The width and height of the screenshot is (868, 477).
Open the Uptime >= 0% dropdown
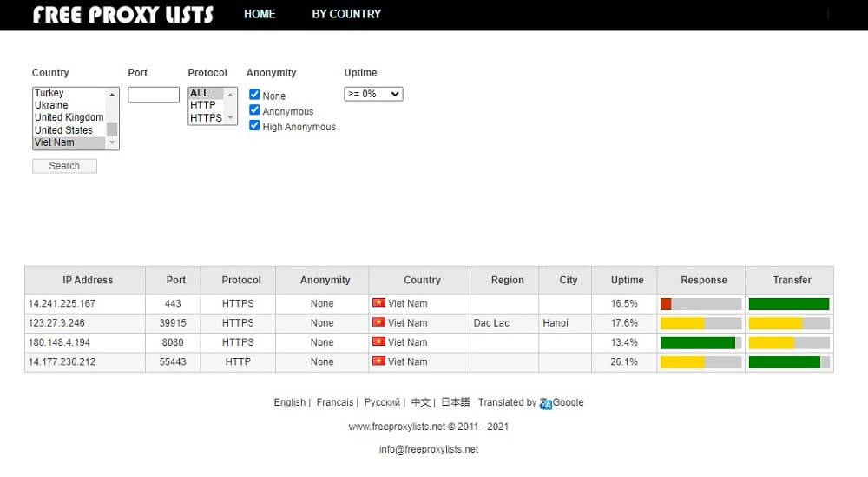point(373,94)
